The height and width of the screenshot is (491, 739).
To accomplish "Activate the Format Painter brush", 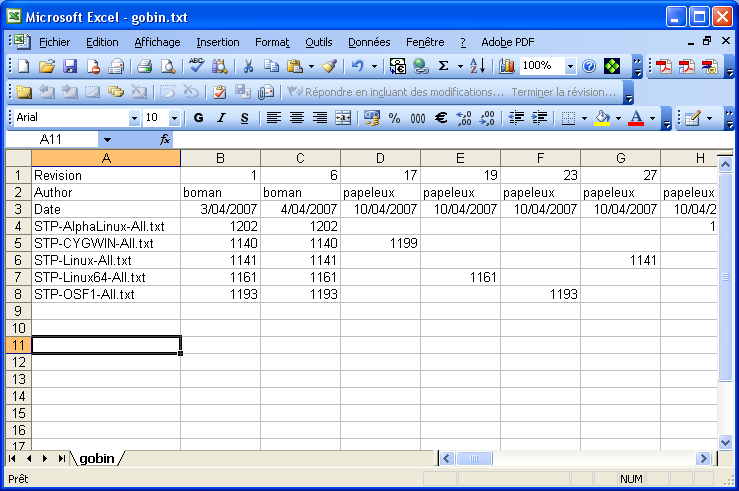I will (x=329, y=66).
